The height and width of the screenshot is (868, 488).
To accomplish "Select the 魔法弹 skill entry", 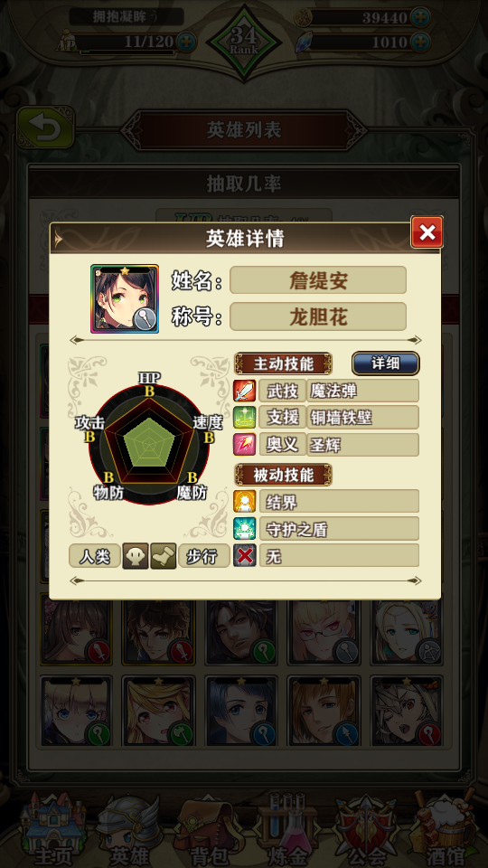I will click(363, 391).
